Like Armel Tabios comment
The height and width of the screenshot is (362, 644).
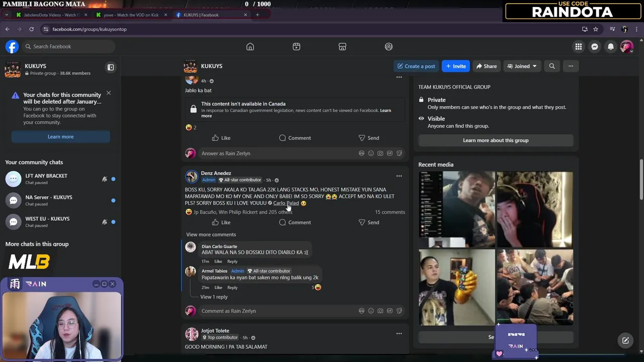pos(218,288)
